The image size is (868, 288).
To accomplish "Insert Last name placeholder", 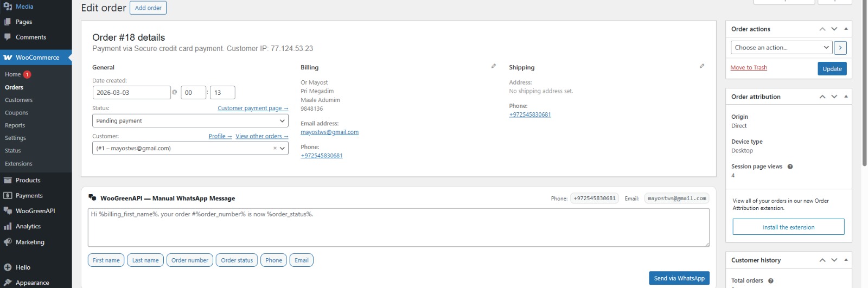I will coord(145,260).
